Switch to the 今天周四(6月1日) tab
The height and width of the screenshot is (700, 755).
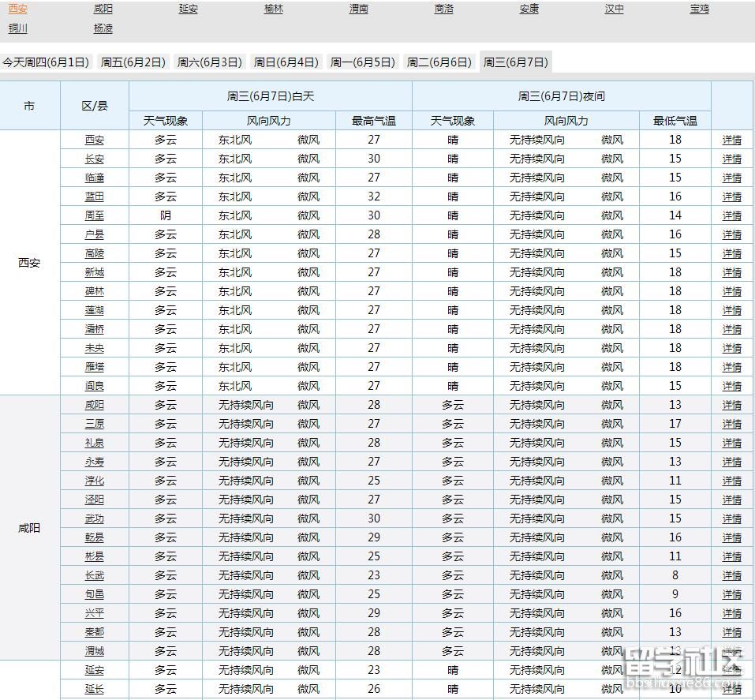49,61
